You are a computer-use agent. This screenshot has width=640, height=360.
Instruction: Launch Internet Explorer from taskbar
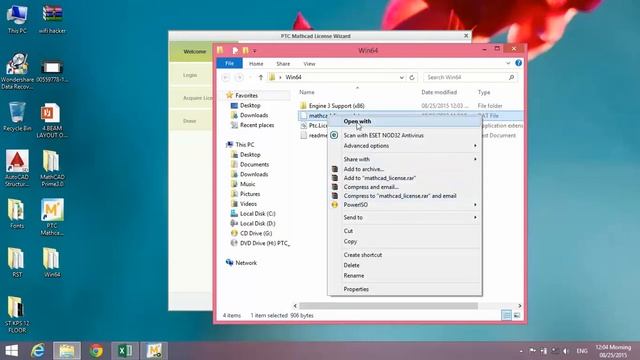pos(38,351)
